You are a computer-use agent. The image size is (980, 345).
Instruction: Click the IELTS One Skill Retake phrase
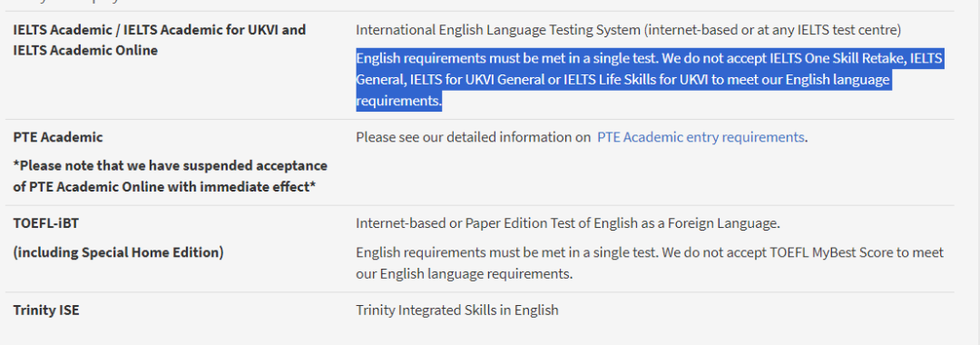pos(837,59)
